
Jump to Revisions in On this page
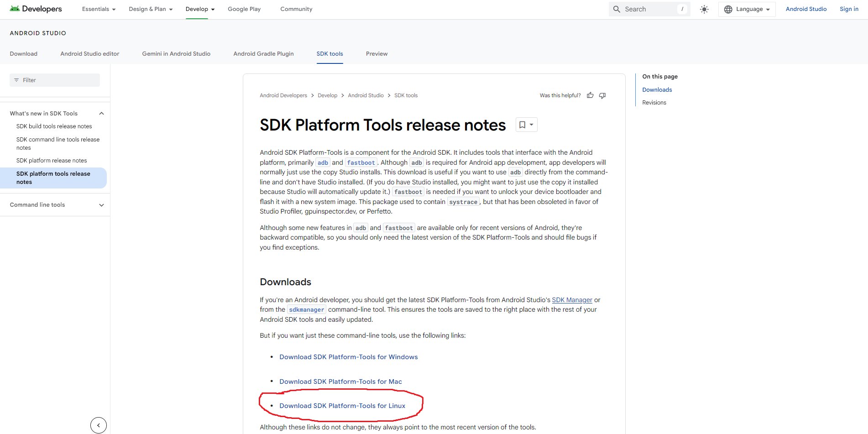(x=654, y=103)
